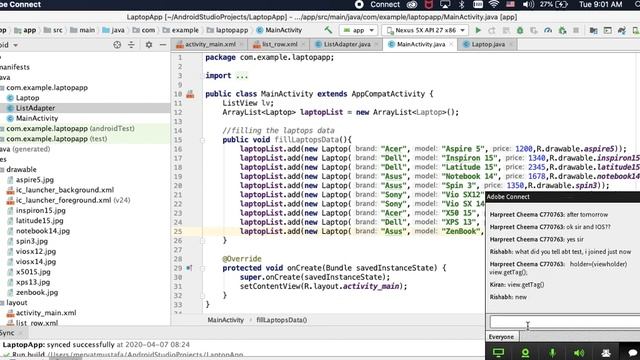Hide the project panel with minus icon
The width and height of the screenshot is (640, 360).
(163, 44)
